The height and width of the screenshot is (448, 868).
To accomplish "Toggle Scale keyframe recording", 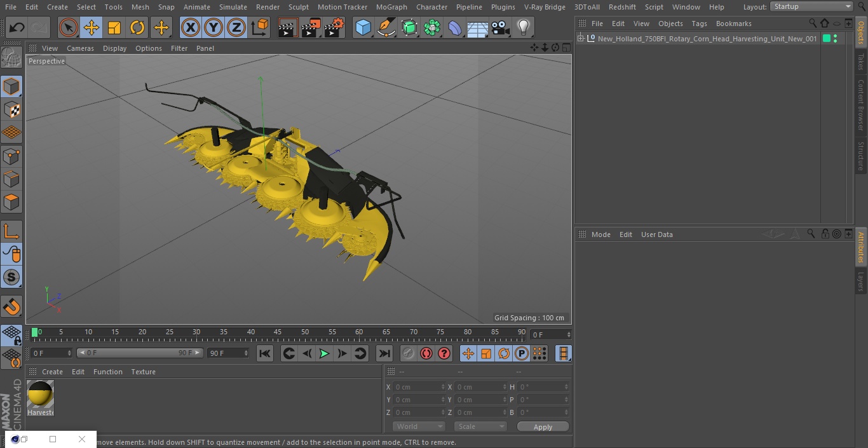I will point(486,353).
